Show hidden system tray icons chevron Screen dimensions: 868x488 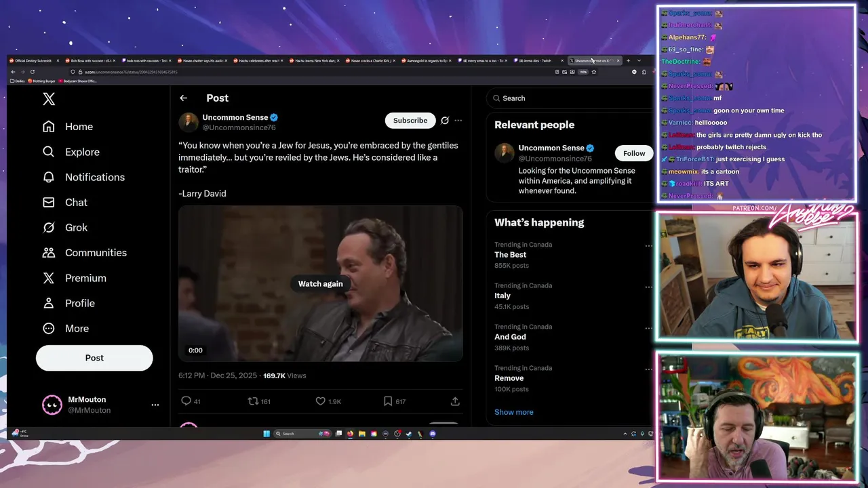click(x=625, y=434)
